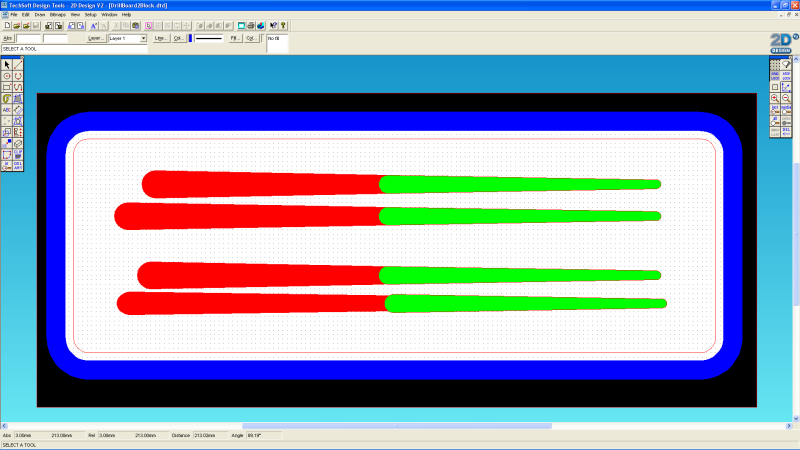Select the yellow Contour tool
The image size is (800, 450).
pyautogui.click(x=7, y=98)
